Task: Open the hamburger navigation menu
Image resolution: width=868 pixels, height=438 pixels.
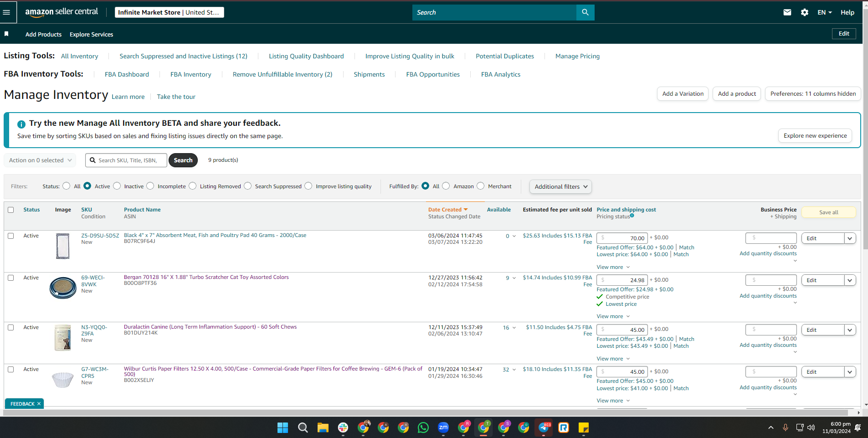Action: point(6,12)
